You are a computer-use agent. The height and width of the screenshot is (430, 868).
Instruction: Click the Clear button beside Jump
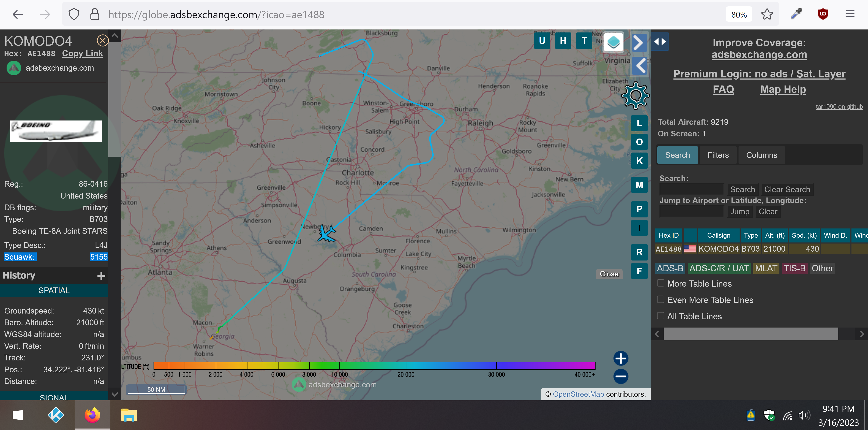click(x=768, y=212)
